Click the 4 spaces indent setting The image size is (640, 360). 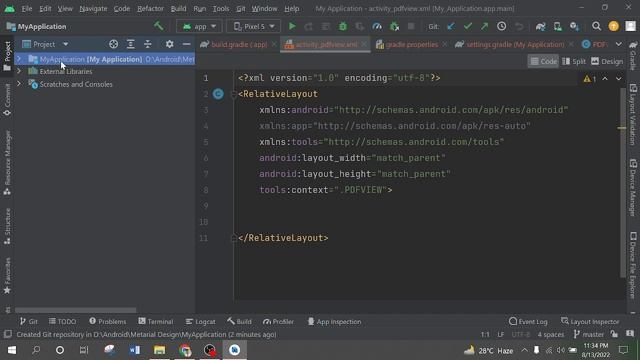click(x=550, y=334)
